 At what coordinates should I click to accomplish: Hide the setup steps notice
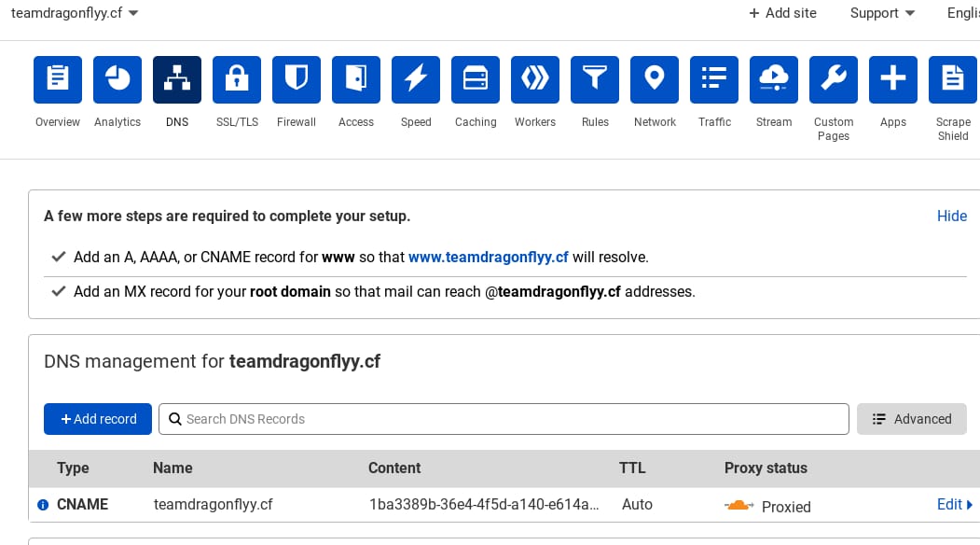[x=952, y=216]
